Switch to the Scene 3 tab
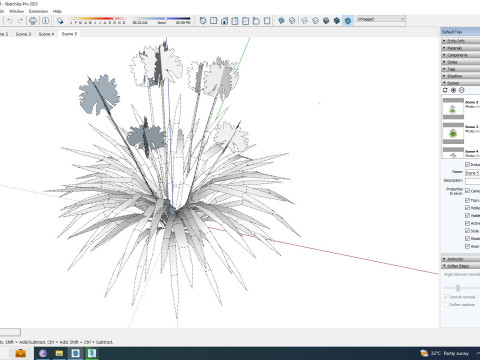Viewport: 480px width, 360px height. tap(23, 34)
